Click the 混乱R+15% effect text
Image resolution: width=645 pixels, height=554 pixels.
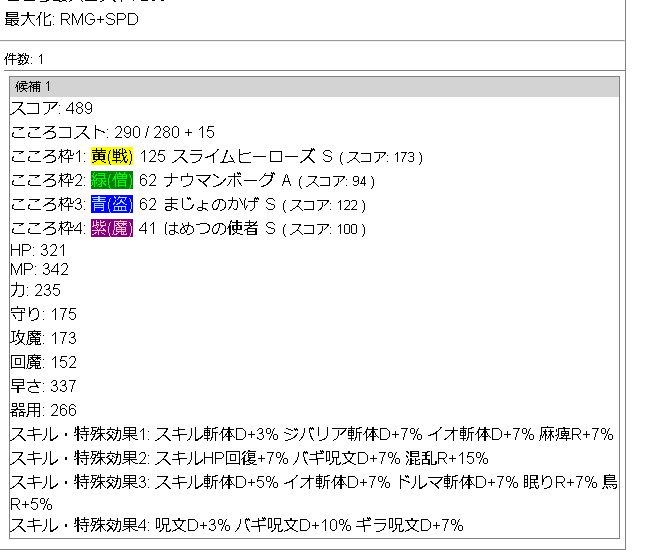tap(447, 458)
